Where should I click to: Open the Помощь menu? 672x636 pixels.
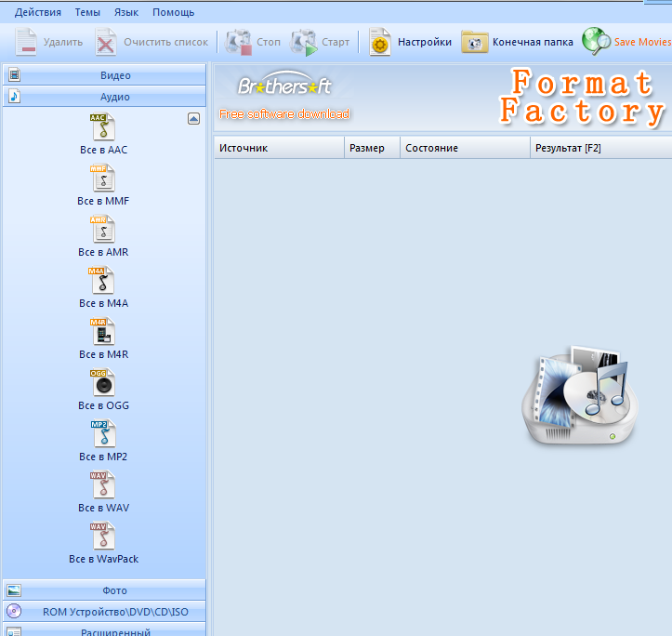[173, 12]
